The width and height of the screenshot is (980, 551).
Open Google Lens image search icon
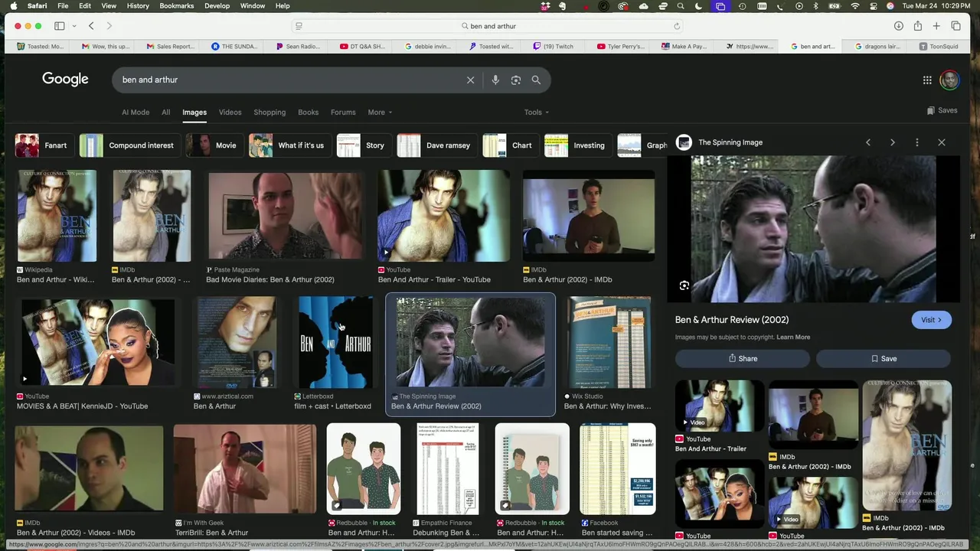pos(516,80)
